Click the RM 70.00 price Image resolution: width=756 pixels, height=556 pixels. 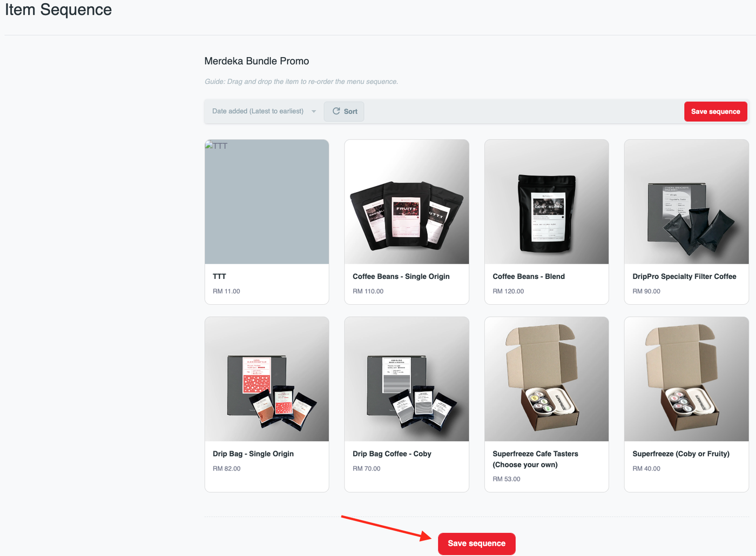[367, 468]
